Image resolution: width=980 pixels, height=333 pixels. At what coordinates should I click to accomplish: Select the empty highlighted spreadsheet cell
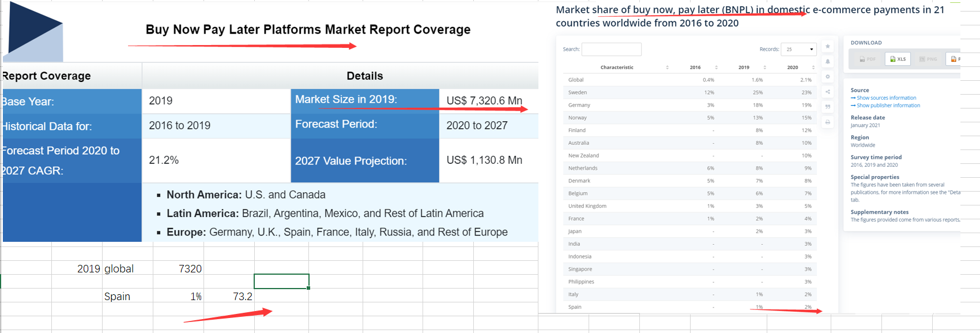coord(281,281)
